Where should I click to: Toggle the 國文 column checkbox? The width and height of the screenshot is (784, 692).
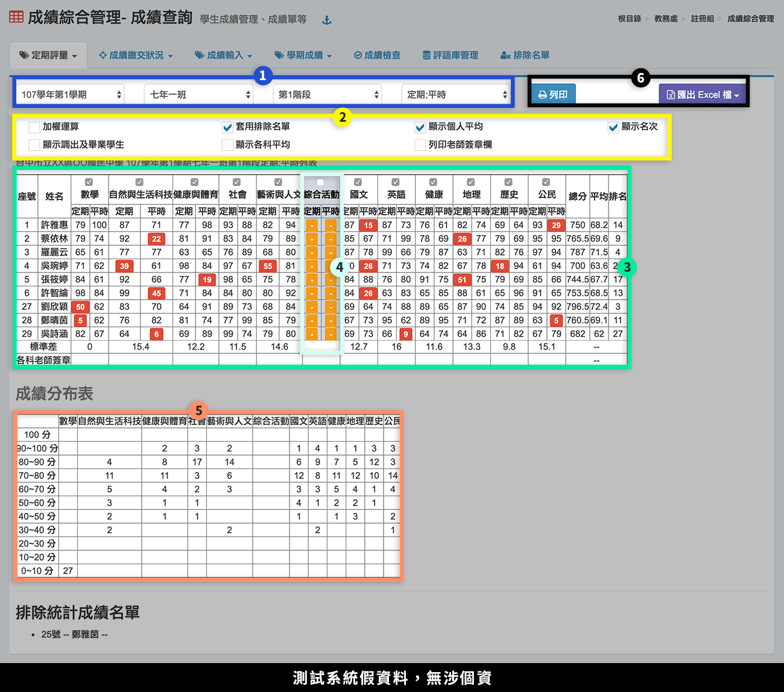[x=358, y=182]
